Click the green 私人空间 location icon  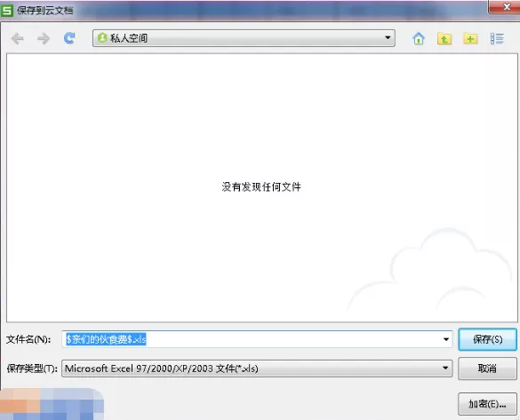(102, 38)
